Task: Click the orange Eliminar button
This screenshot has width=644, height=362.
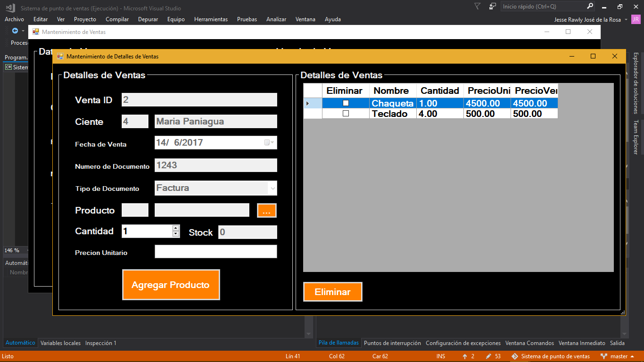Action: click(332, 292)
